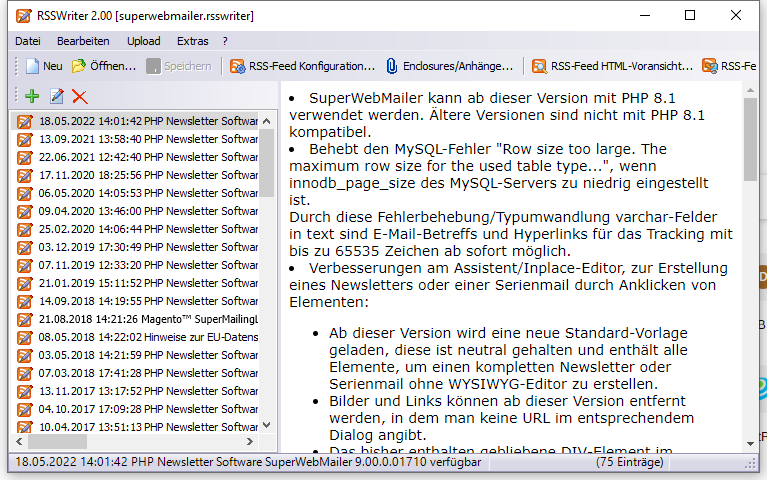Click content pane scroll up arrow
The image size is (767, 480).
tap(750, 90)
